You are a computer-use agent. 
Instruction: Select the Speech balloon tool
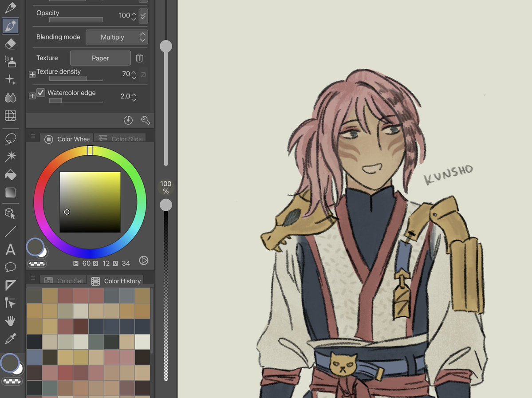click(11, 267)
